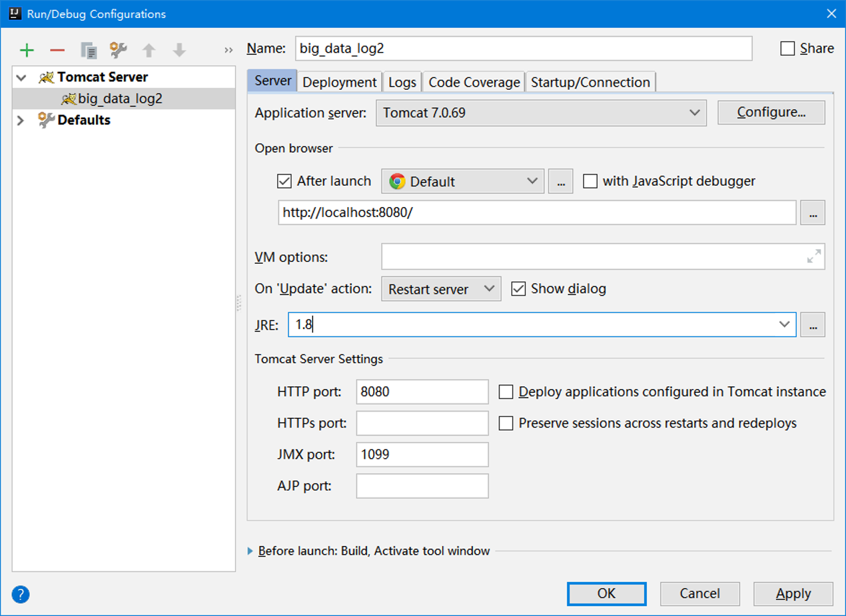Image resolution: width=846 pixels, height=616 pixels.
Task: Enable with JavaScript debugger checkbox
Action: click(x=590, y=181)
